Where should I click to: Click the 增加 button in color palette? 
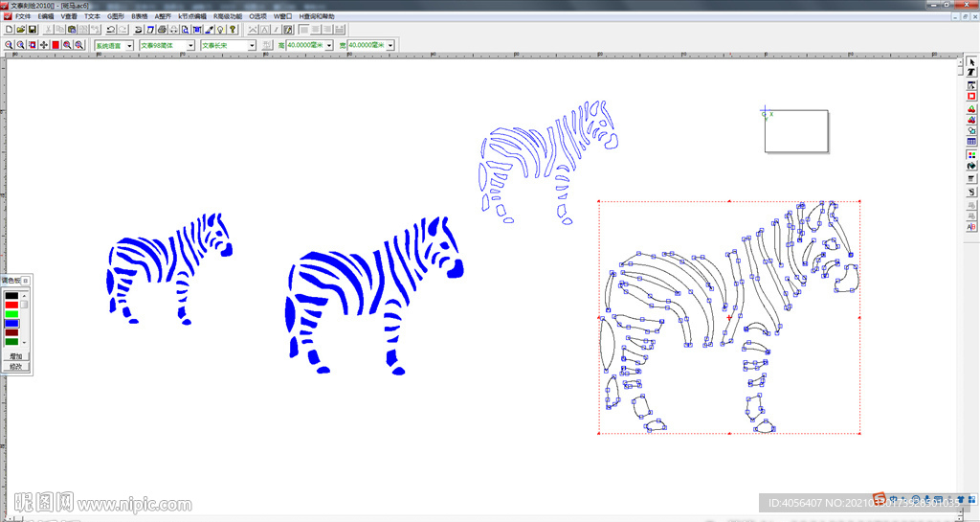(x=15, y=356)
